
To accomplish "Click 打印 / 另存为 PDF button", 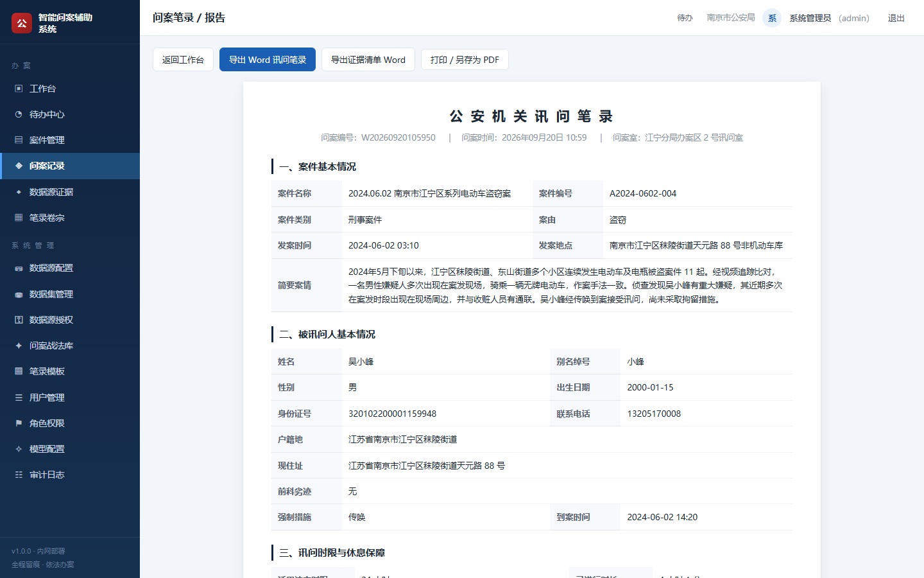I will pyautogui.click(x=465, y=60).
